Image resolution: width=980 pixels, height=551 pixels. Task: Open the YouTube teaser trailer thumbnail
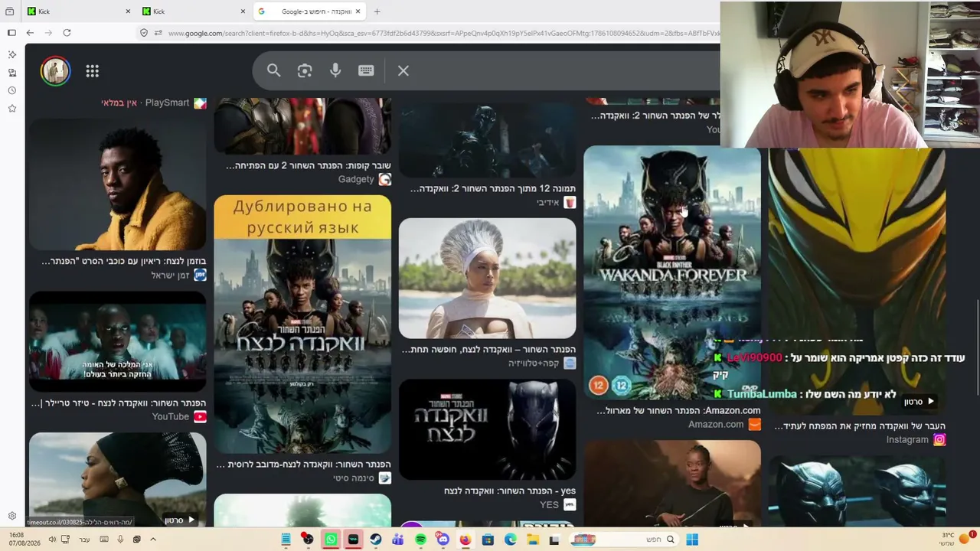click(118, 342)
